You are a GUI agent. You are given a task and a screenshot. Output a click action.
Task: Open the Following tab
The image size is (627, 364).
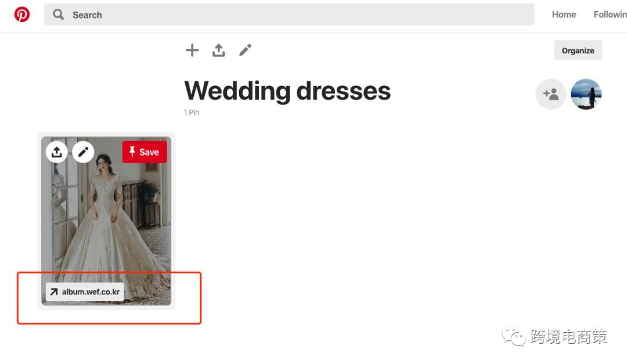[x=610, y=15]
